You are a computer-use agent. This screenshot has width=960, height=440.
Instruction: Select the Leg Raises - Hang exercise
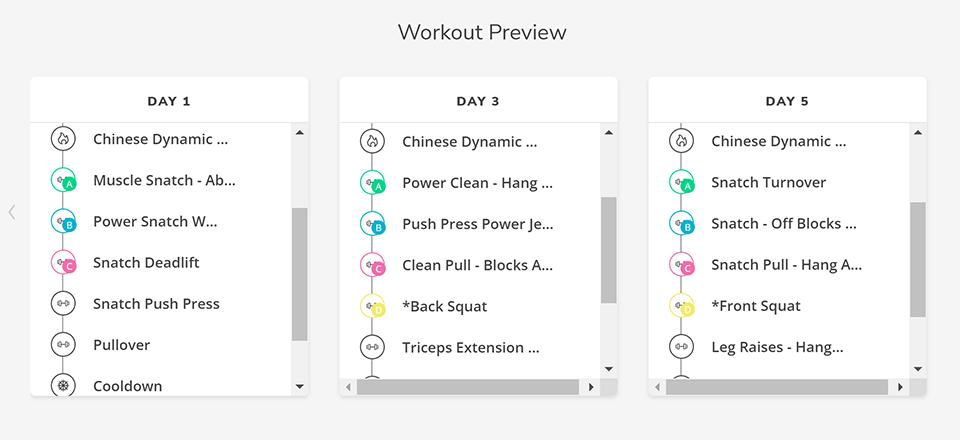point(778,347)
